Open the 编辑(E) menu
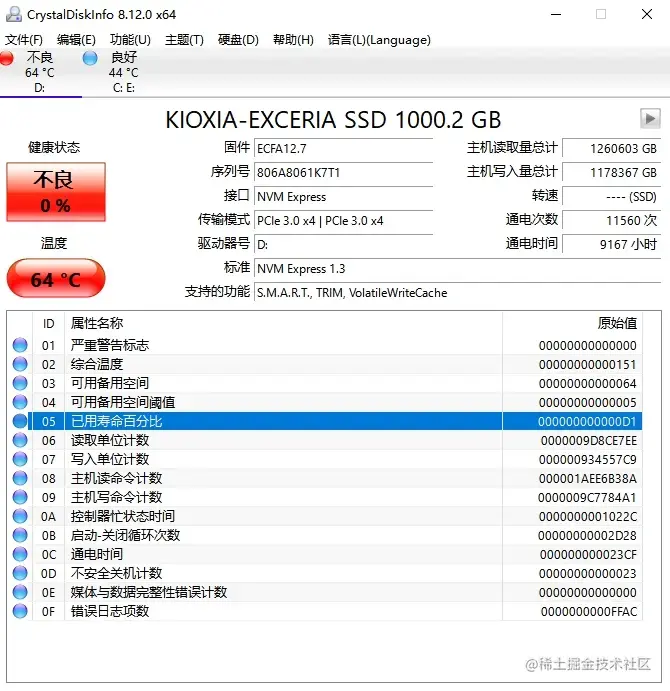Image resolution: width=670 pixels, height=691 pixels. (x=76, y=40)
